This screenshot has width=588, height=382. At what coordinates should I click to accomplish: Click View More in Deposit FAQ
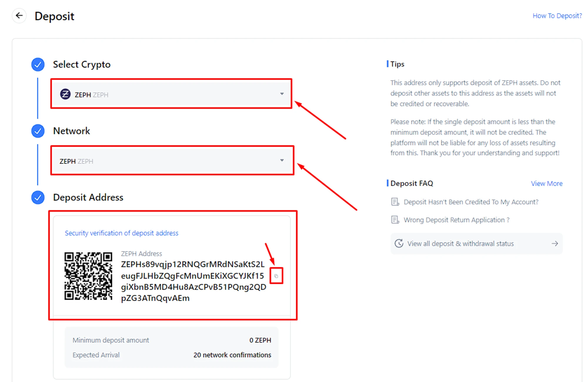pyautogui.click(x=546, y=184)
